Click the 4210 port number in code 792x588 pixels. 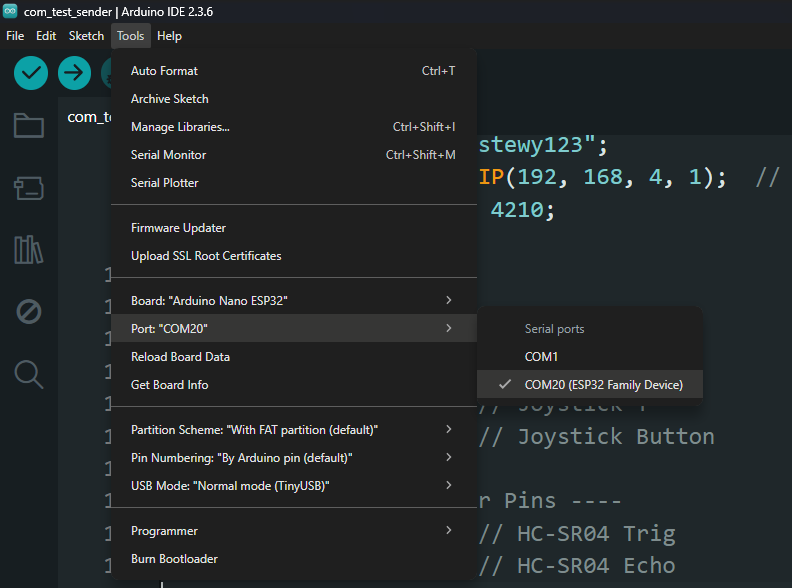click(516, 210)
